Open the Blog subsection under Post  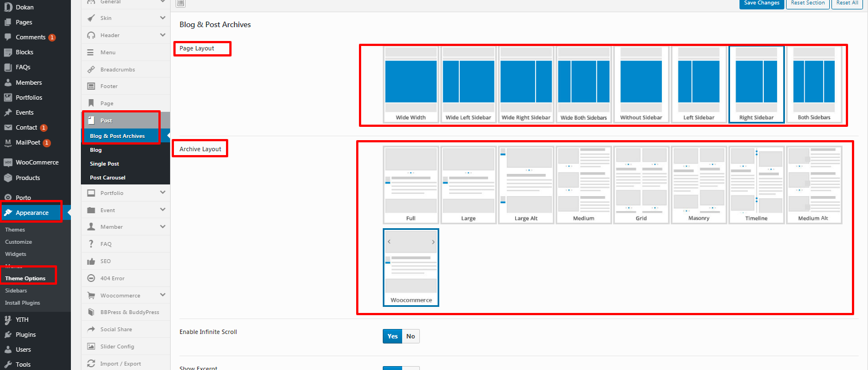click(126, 150)
